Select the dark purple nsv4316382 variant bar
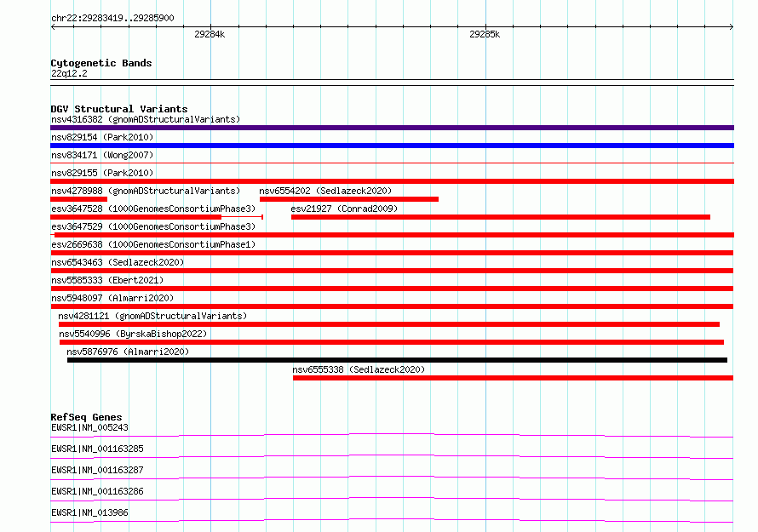Image resolution: width=758 pixels, height=532 pixels. click(392, 128)
